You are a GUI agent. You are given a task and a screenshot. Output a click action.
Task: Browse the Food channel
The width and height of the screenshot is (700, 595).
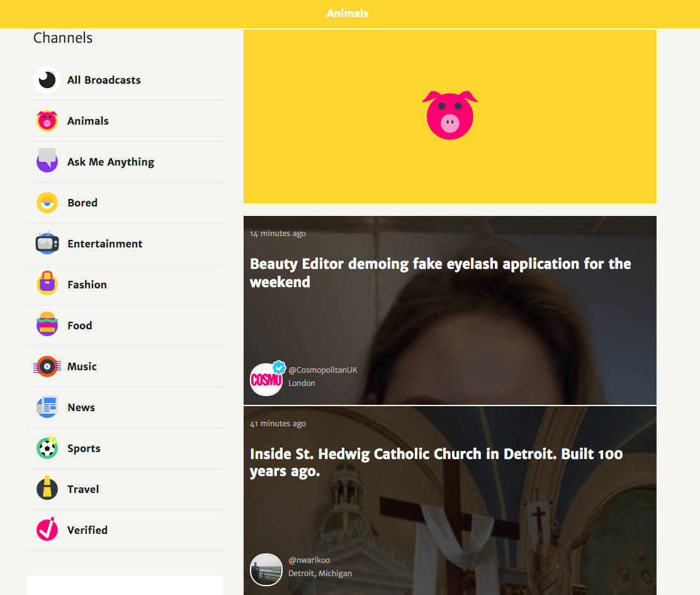[x=80, y=326]
